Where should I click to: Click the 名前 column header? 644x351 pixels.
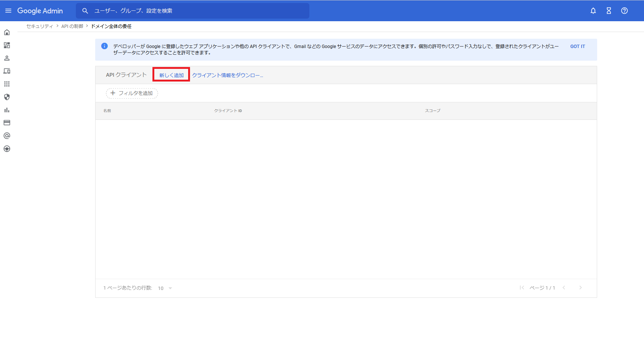(107, 111)
